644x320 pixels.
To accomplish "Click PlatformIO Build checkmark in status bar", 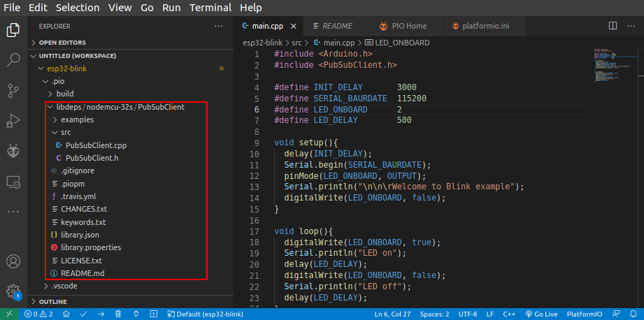I will [83, 314].
